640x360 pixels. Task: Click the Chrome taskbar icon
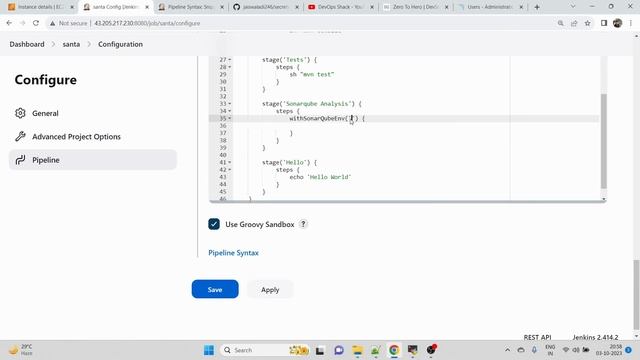pos(394,350)
